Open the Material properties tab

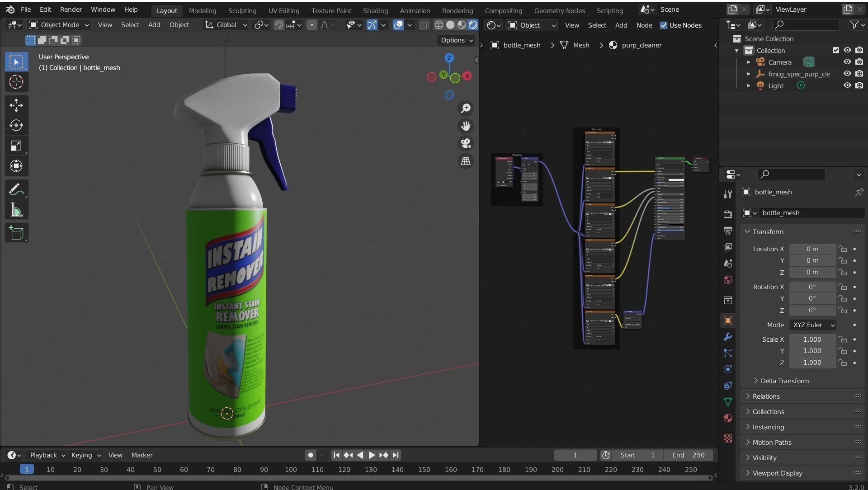point(728,418)
